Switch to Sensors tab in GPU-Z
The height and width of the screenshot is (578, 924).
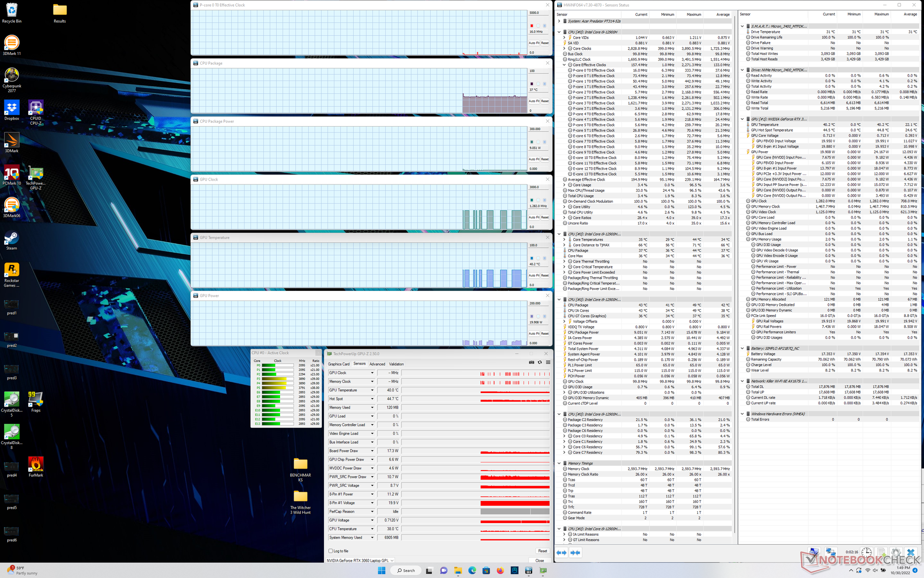(x=359, y=364)
